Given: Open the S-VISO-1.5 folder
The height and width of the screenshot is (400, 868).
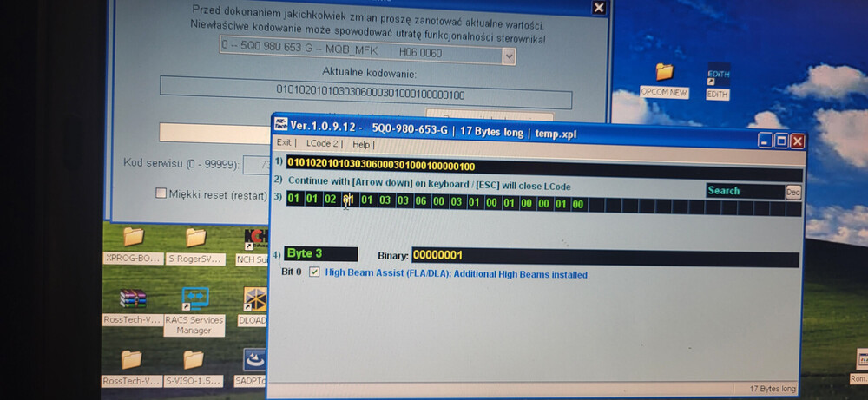Looking at the screenshot, I should 194,359.
